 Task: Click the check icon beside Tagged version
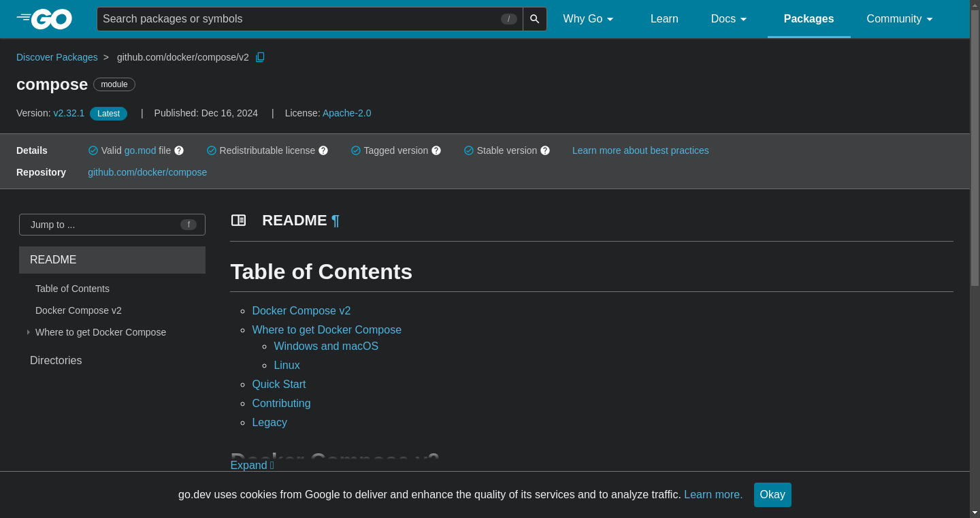tap(356, 150)
